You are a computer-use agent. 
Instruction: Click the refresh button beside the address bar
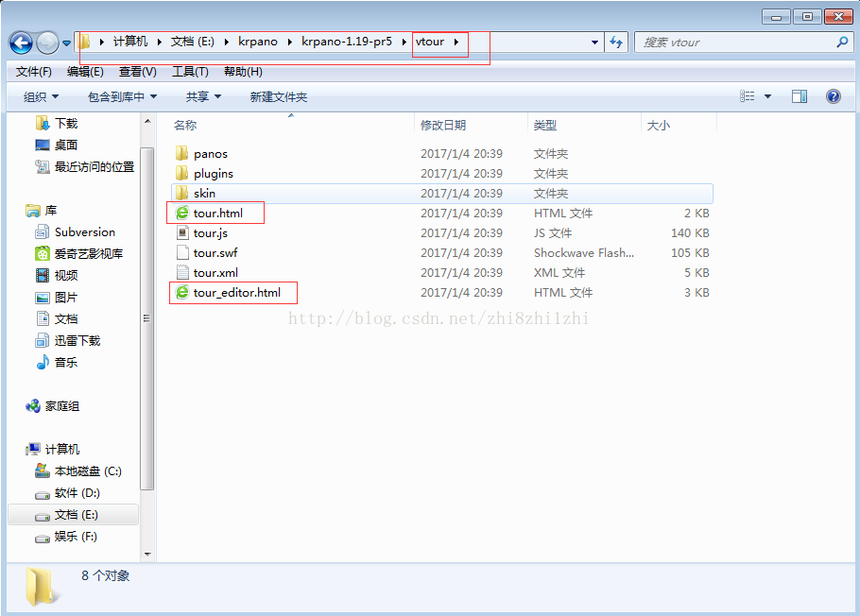616,43
